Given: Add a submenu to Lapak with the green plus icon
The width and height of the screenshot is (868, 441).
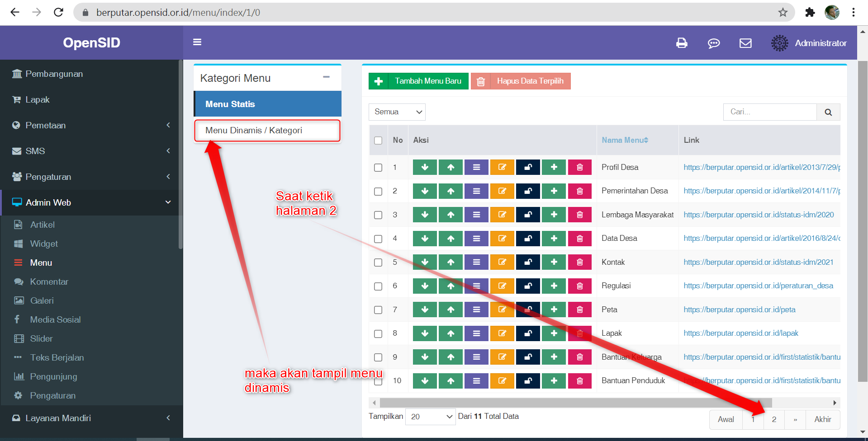Looking at the screenshot, I should 554,333.
